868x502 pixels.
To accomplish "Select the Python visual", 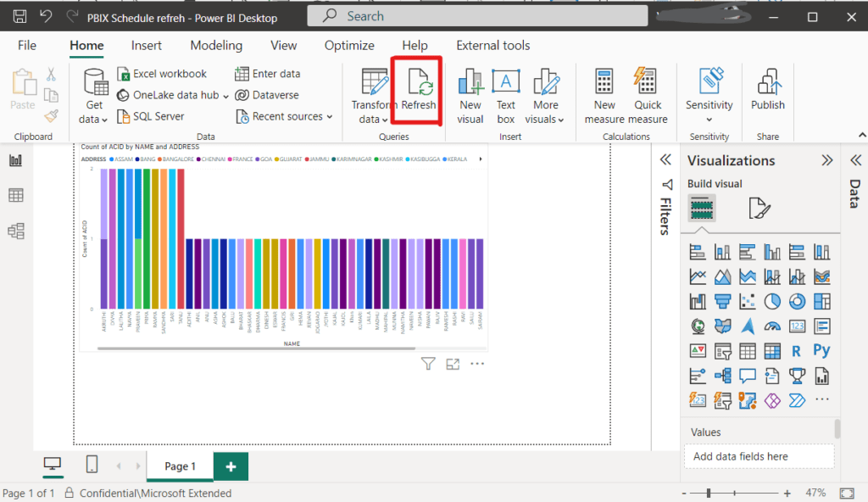I will pyautogui.click(x=822, y=351).
